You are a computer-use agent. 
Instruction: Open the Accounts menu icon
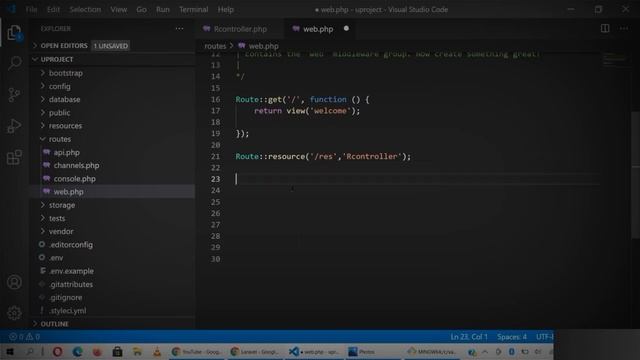pyautogui.click(x=14, y=282)
